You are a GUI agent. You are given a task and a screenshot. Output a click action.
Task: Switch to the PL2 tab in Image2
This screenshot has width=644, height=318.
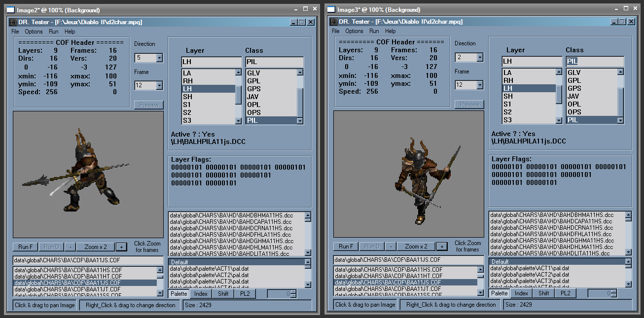(x=245, y=294)
